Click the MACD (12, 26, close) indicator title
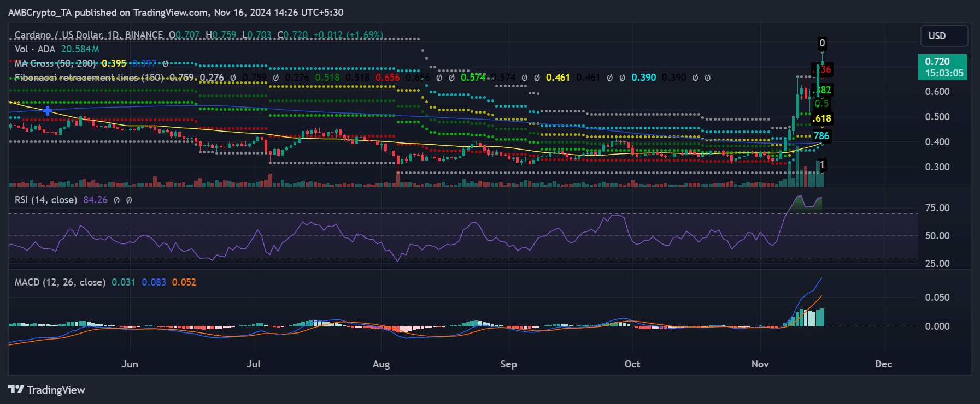980x404 pixels. 60,282
